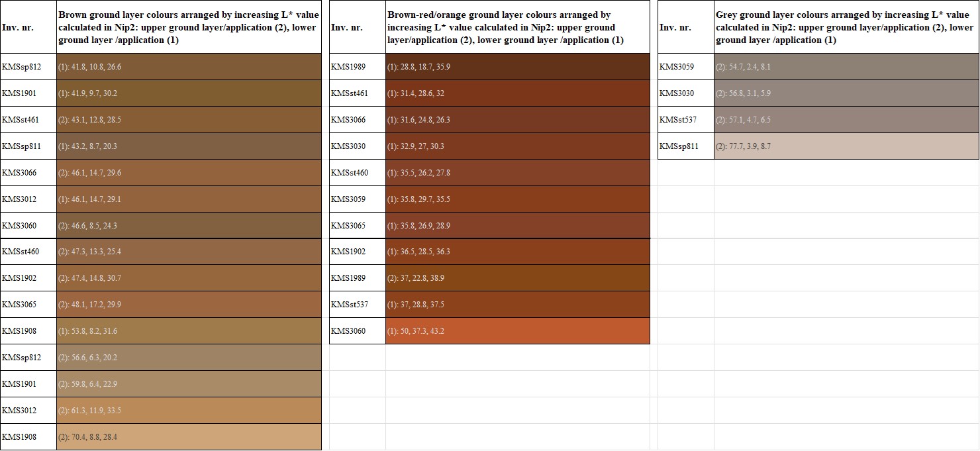
Task: Click the orange swatch 50, 37.3, 43.2
Action: (x=517, y=331)
